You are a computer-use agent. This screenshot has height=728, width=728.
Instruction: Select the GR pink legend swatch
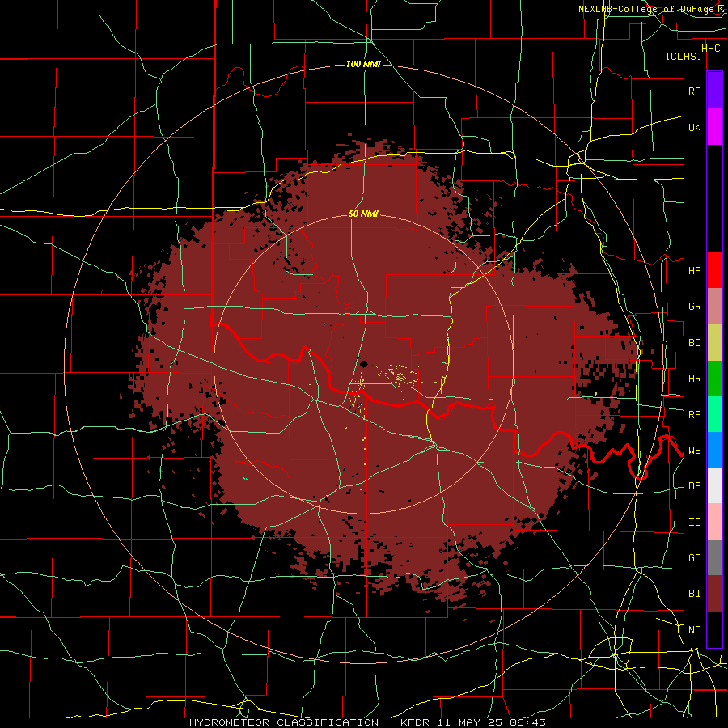(x=714, y=307)
